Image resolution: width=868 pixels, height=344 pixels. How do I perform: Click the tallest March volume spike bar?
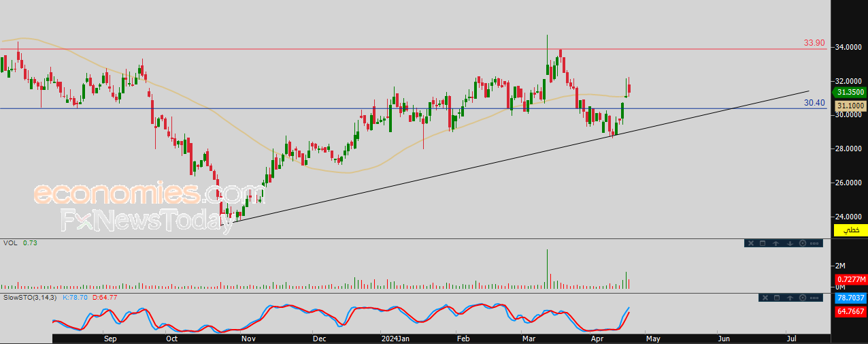click(547, 269)
